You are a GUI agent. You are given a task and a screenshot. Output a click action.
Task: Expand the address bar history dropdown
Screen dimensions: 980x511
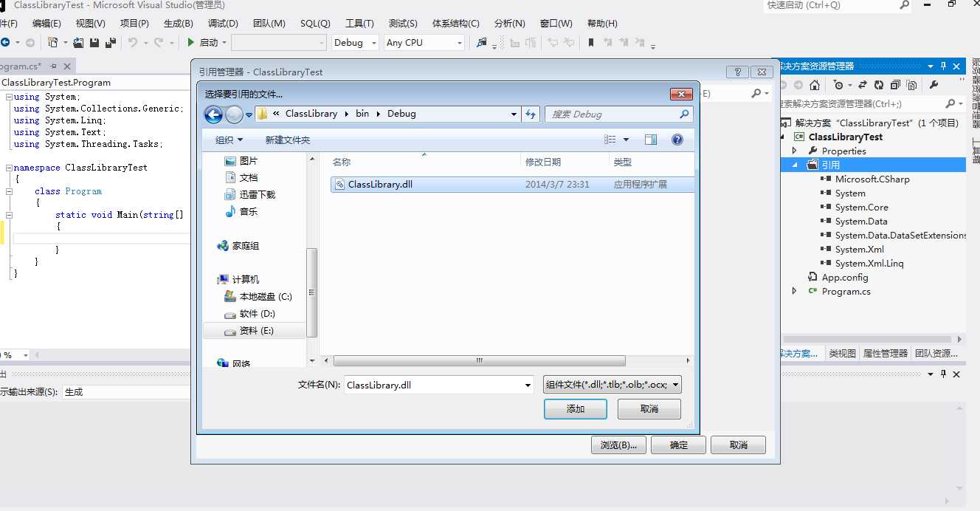coord(514,114)
